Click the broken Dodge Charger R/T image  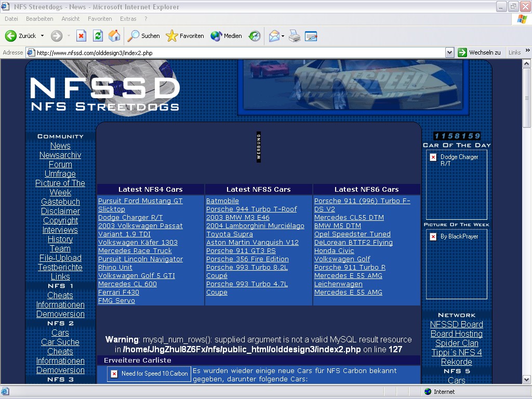433,157
